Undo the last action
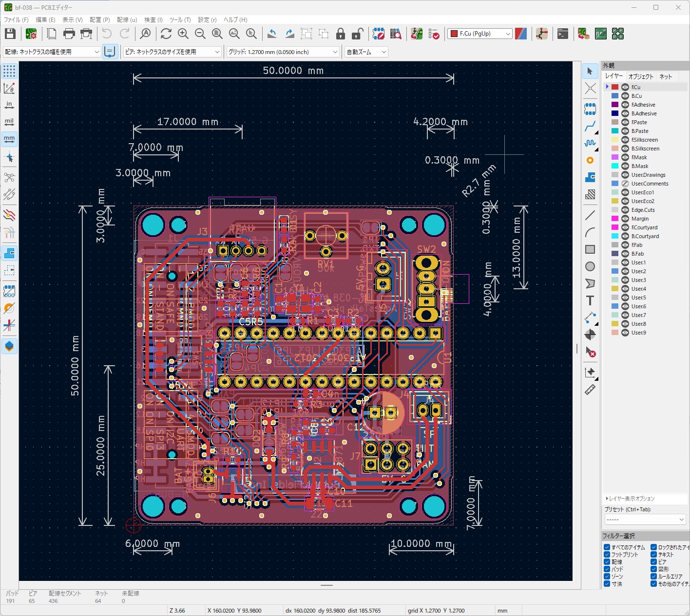 pos(106,33)
